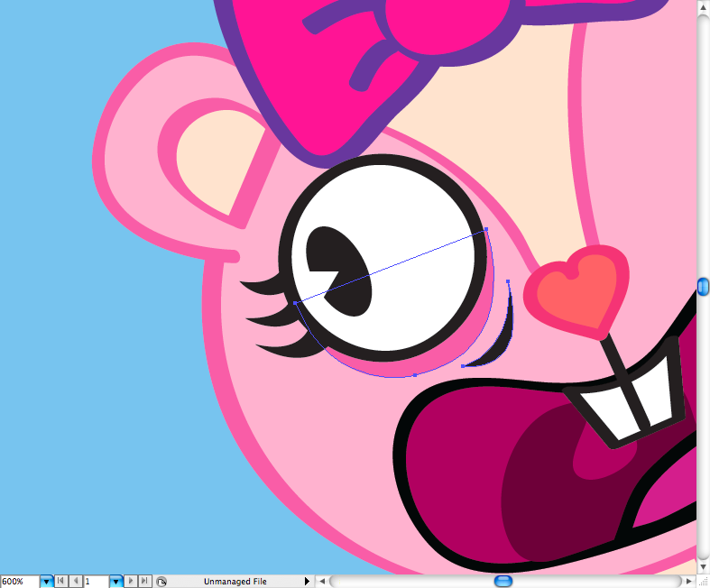This screenshot has width=710, height=588.
Task: Click the Unmanaged File status label
Action: tap(235, 582)
